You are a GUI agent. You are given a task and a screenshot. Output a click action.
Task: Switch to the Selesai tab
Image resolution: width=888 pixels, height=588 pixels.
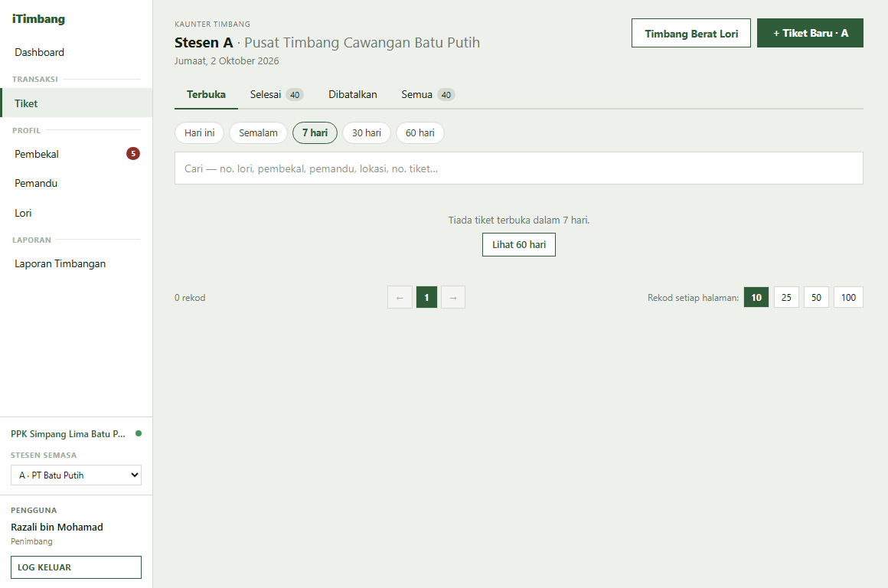(x=277, y=95)
